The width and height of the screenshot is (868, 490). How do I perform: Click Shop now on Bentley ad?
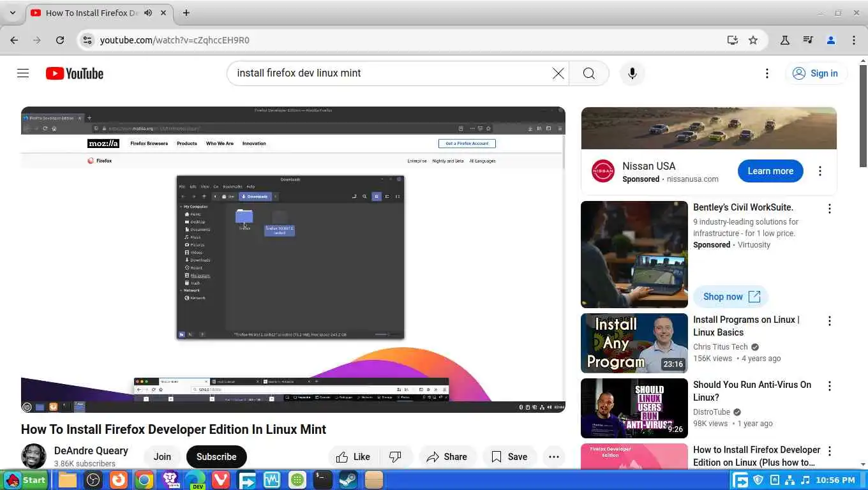(731, 297)
